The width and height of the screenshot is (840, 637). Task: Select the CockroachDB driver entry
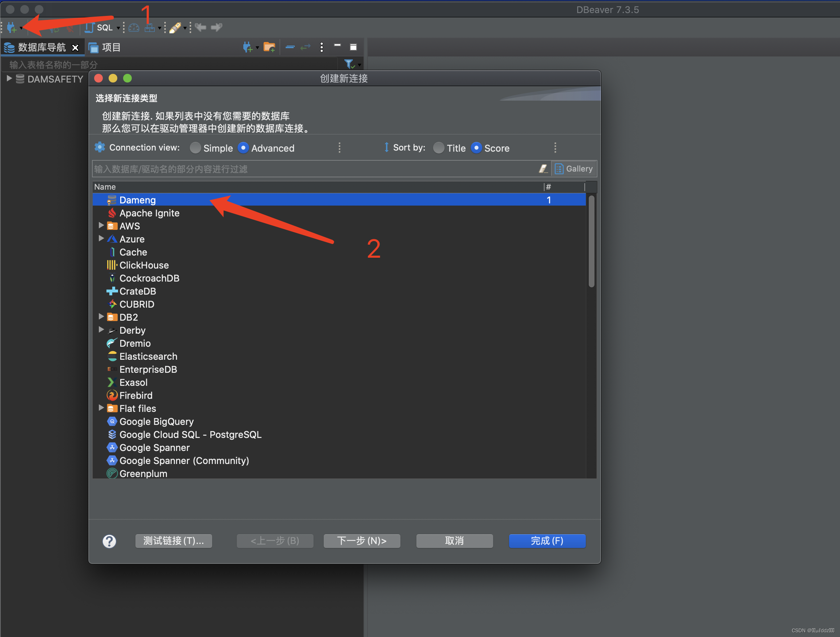click(x=339, y=278)
